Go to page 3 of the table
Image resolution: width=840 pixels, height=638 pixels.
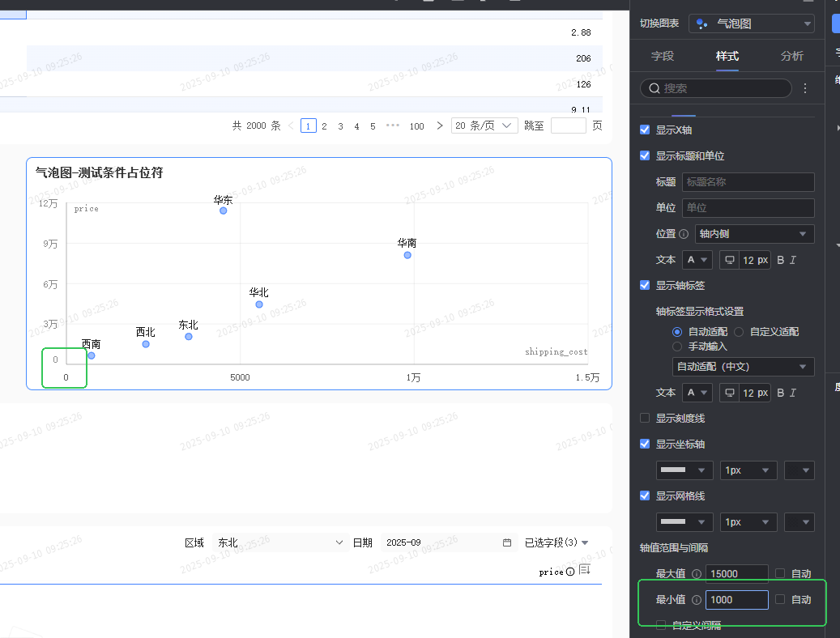(340, 126)
